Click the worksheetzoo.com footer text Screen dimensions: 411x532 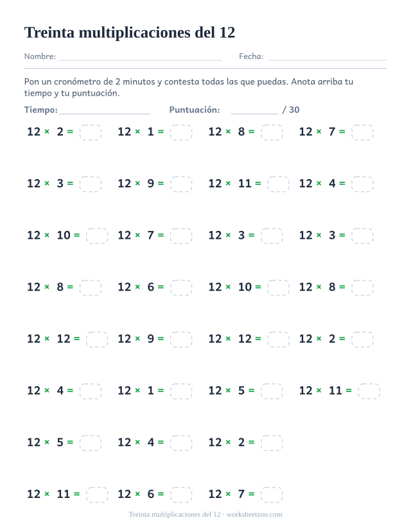pos(254,515)
